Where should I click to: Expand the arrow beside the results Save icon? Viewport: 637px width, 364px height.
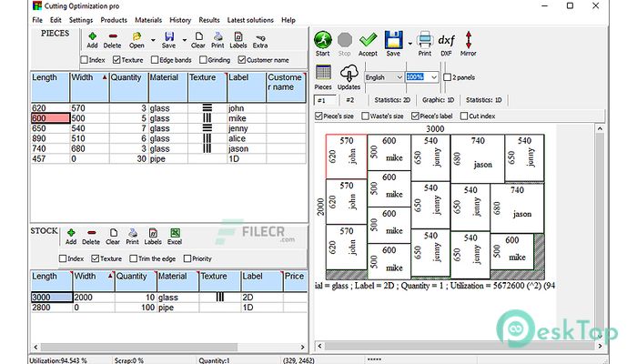point(409,44)
